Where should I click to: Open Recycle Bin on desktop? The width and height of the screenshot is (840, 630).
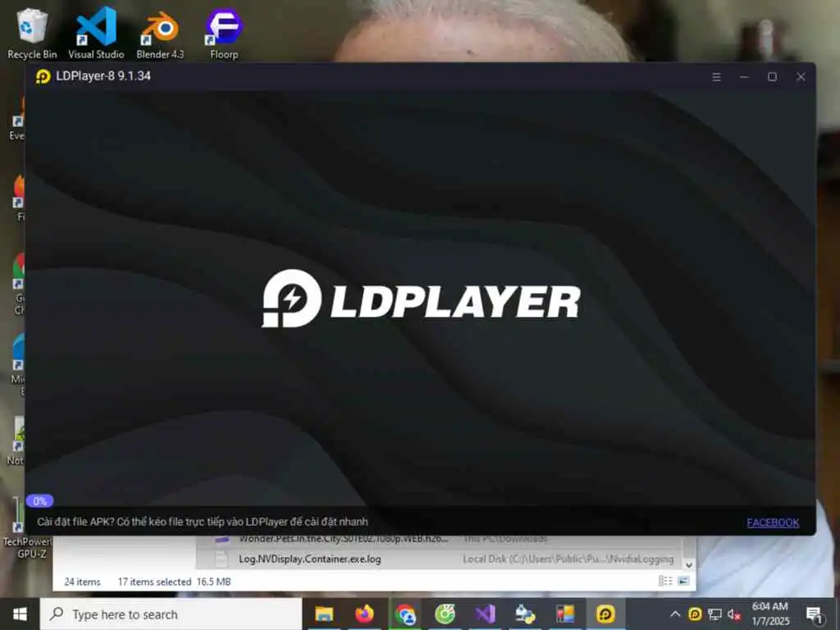pyautogui.click(x=32, y=33)
